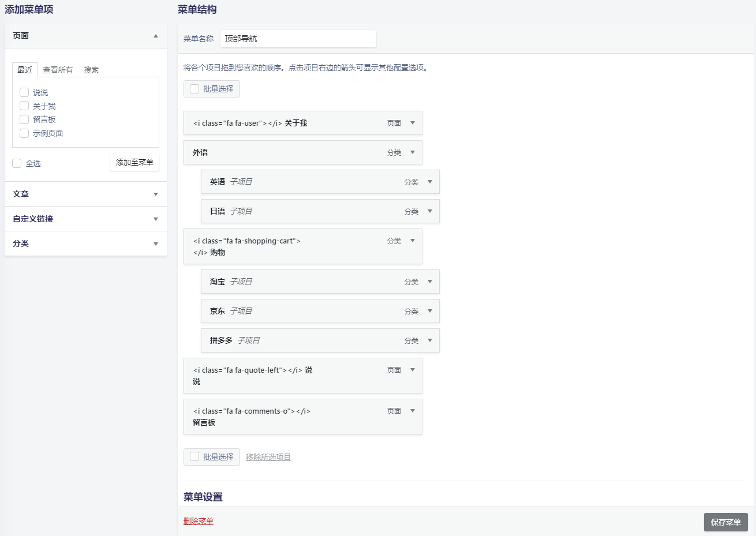Open settings arrow for 关于我 menu item
Screen dimensions: 756x536
[413, 123]
